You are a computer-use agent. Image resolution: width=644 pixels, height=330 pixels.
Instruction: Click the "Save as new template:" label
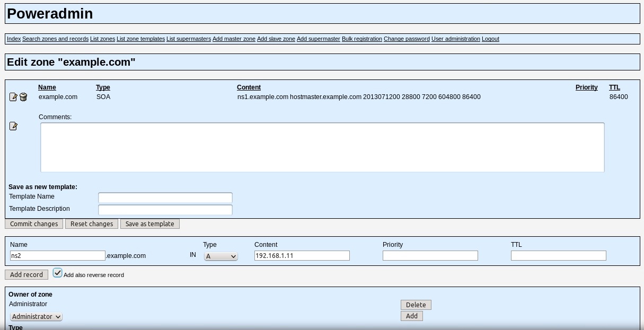pos(43,187)
